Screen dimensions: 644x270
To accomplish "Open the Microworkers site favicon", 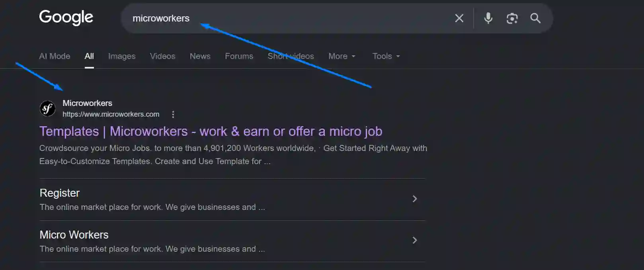I will 48,108.
